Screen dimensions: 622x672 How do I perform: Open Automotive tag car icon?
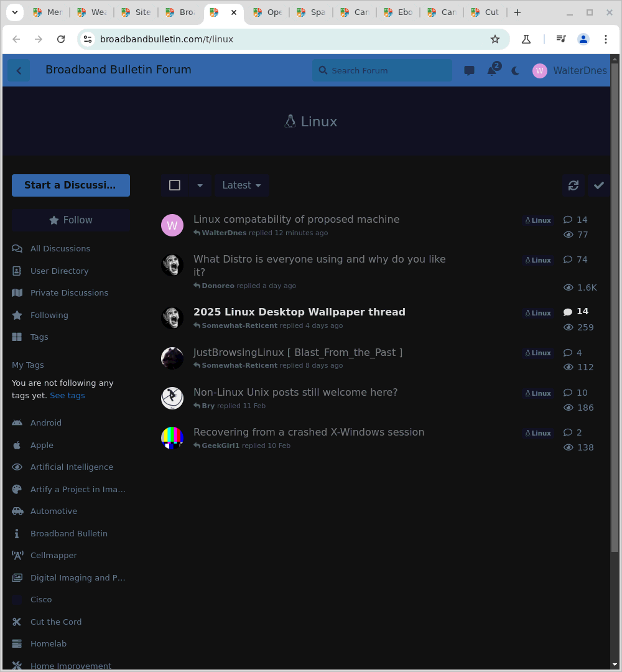click(17, 511)
